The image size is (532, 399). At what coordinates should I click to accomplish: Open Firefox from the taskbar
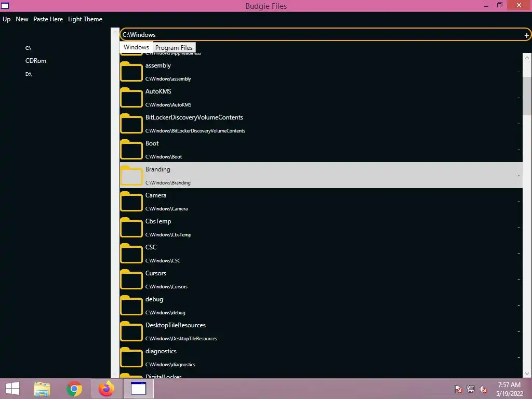tap(106, 389)
